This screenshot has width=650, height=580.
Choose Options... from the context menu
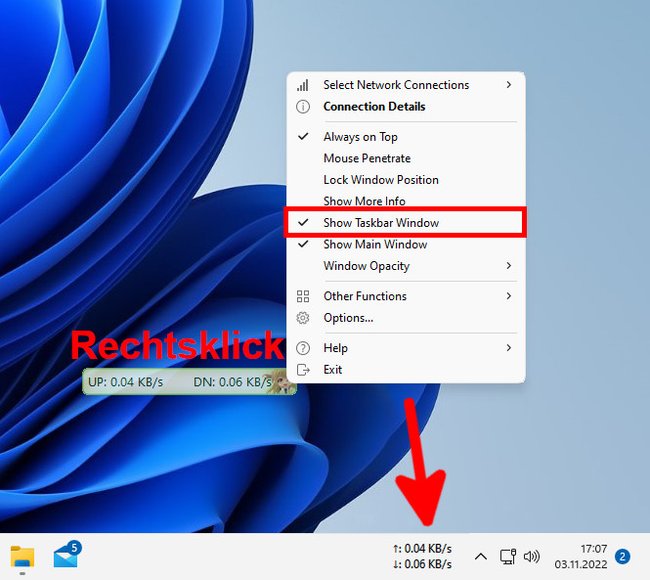(406, 318)
